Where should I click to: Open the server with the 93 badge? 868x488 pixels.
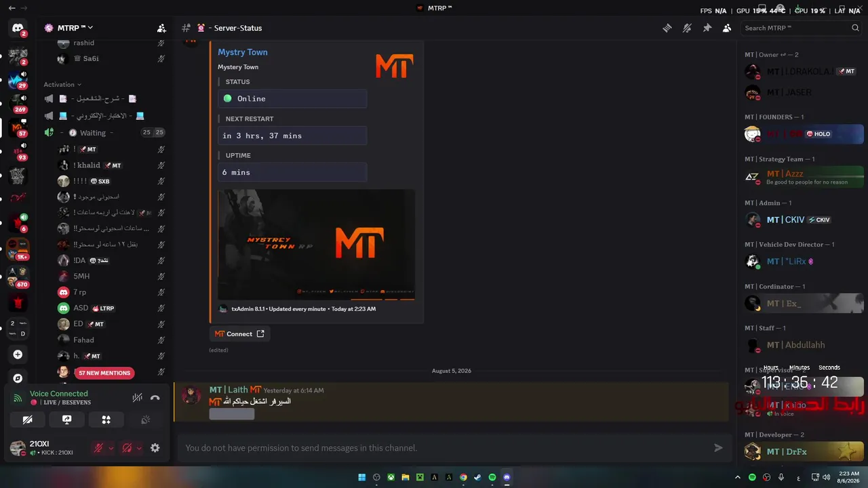(x=18, y=151)
